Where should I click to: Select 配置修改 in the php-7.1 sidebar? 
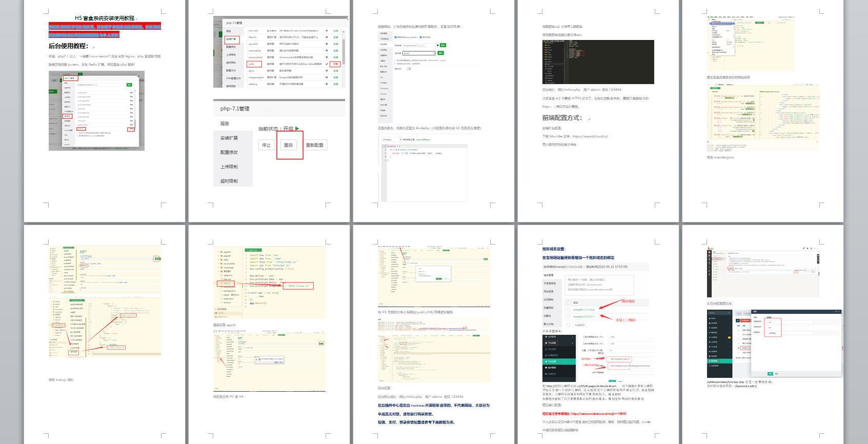coord(229,152)
